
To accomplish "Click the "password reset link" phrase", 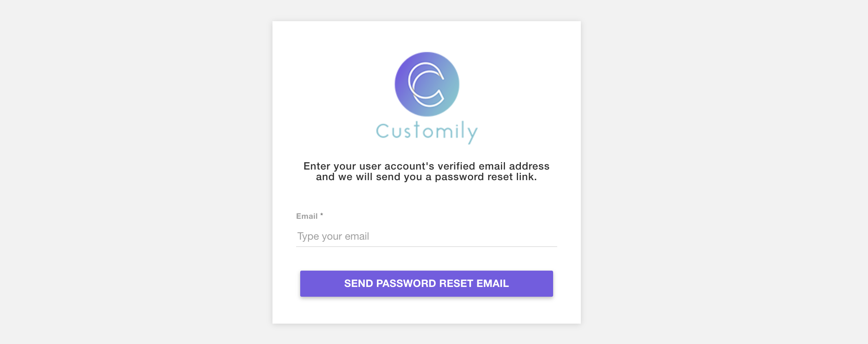I will point(485,177).
